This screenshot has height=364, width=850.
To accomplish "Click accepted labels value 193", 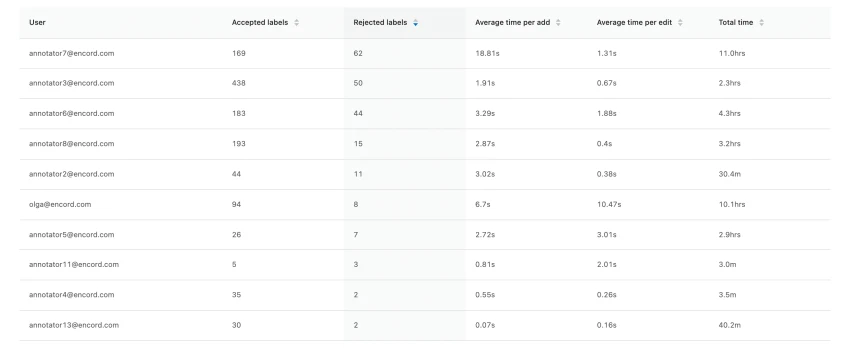I will (239, 144).
